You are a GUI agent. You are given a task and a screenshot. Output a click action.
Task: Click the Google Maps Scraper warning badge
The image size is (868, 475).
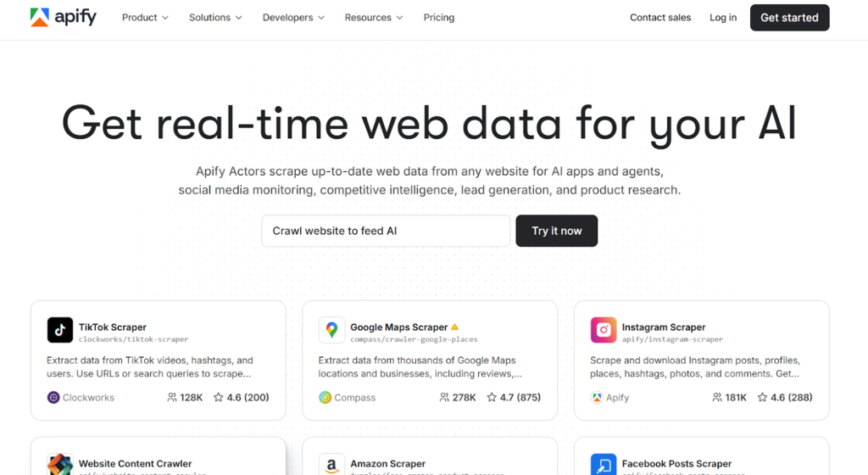455,327
